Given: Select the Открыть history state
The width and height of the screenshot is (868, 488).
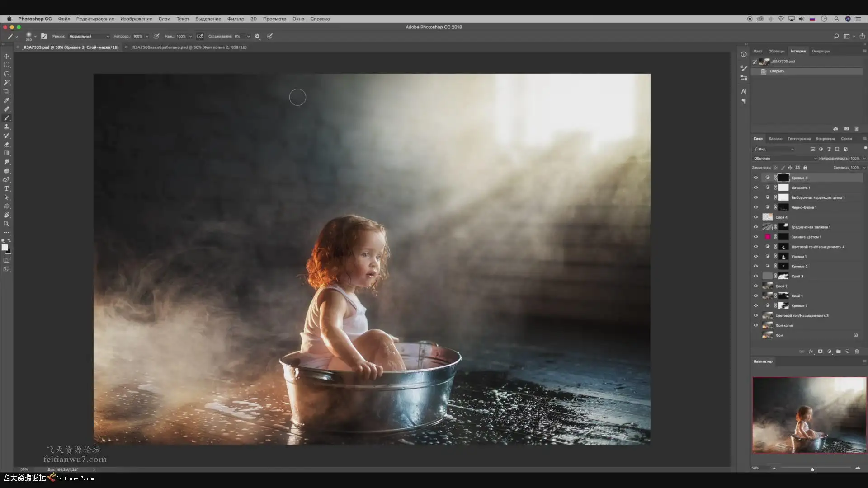Looking at the screenshot, I should coord(777,71).
